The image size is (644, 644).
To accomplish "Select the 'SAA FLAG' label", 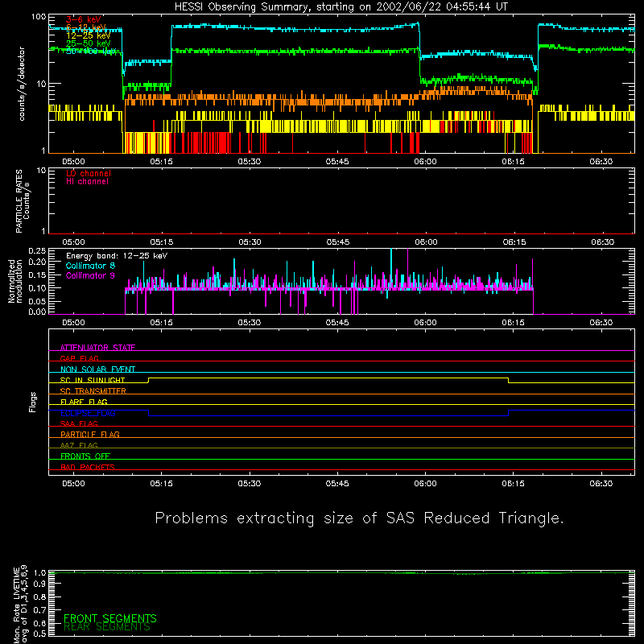I will pyautogui.click(x=79, y=423).
